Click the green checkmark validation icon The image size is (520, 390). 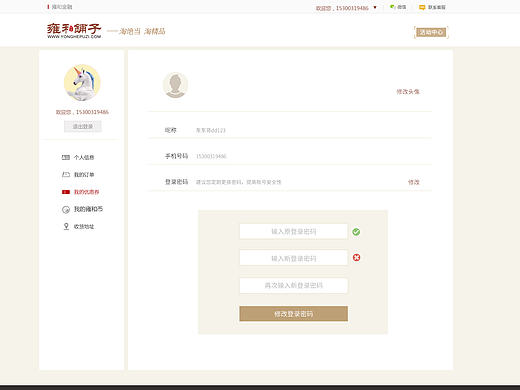tap(356, 232)
